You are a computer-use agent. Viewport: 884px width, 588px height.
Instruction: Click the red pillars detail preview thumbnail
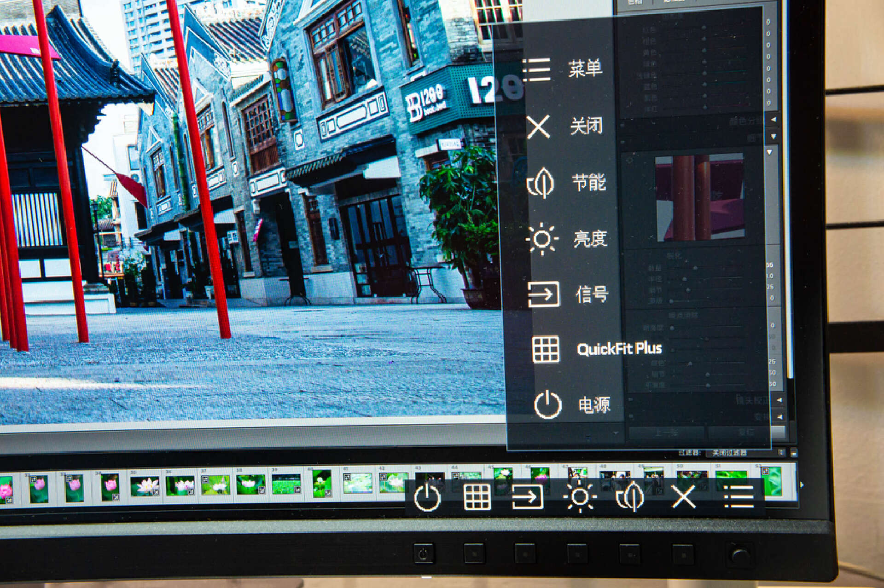(699, 197)
